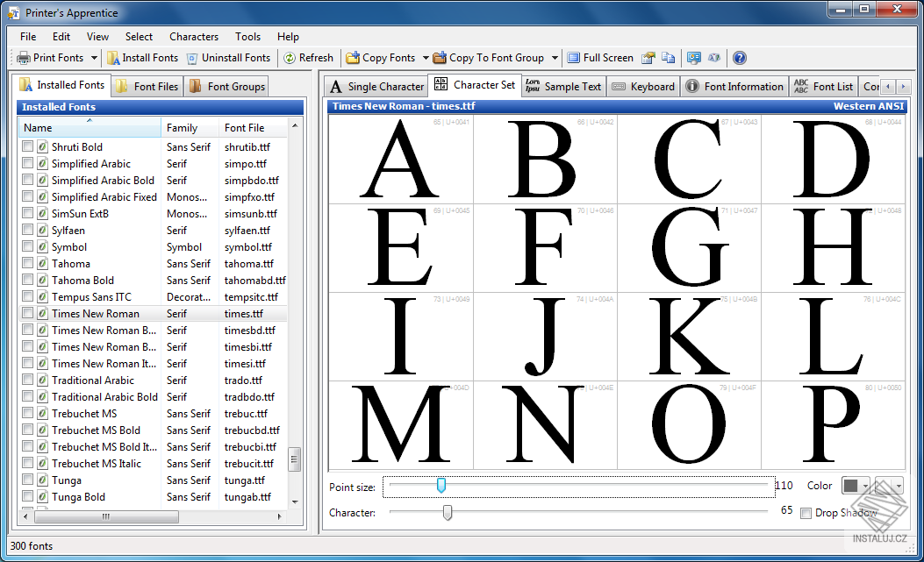This screenshot has width=924, height=562.
Task: Open the Characters menu
Action: (x=194, y=37)
